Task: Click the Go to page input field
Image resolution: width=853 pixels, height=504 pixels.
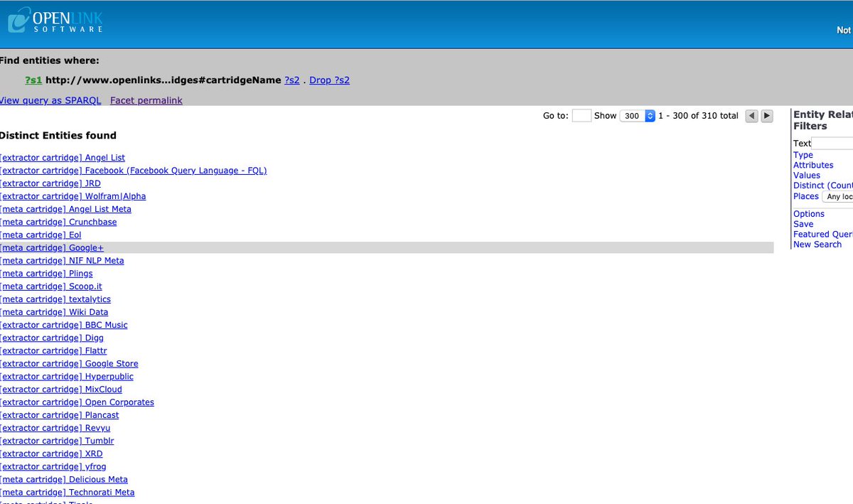Action: 581,116
